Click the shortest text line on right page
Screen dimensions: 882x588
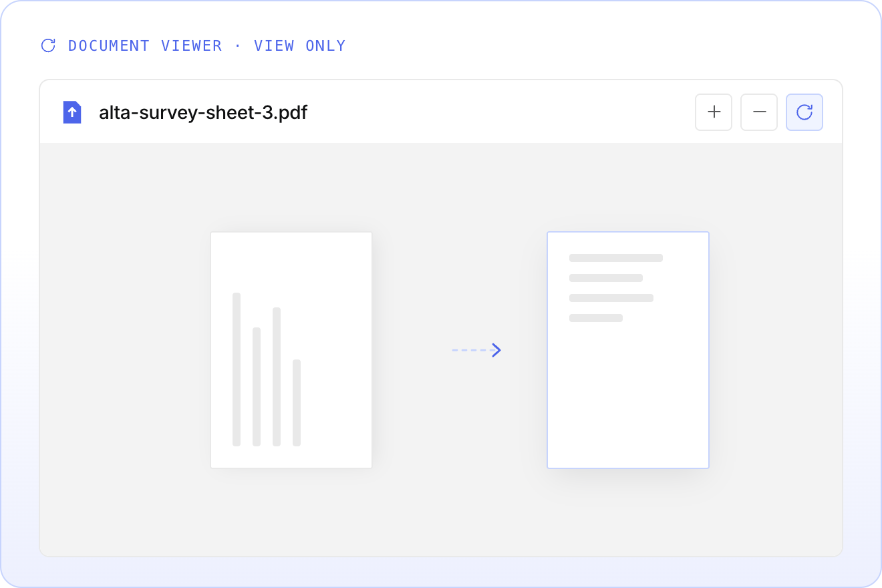596,318
